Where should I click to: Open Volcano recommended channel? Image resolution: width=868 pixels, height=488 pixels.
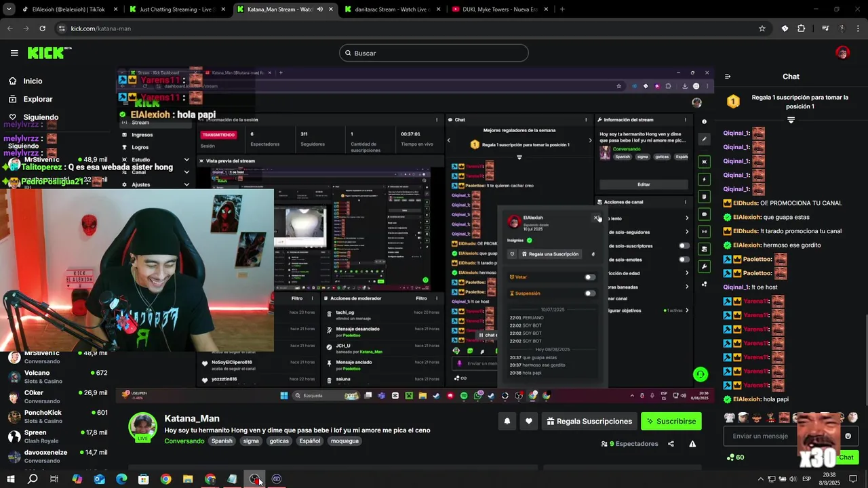coord(58,377)
